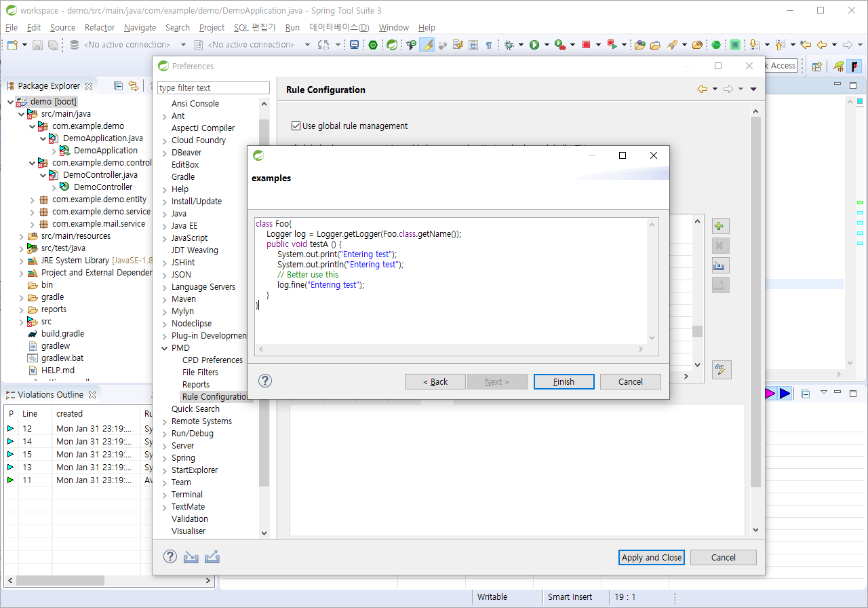Select HELP.md in Package Explorer
This screenshot has height=608, width=868.
58,370
